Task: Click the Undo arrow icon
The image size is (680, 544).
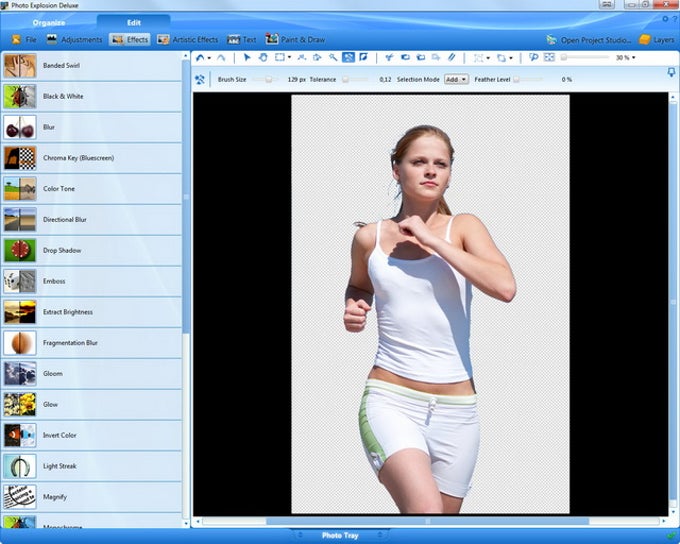Action: coord(200,57)
